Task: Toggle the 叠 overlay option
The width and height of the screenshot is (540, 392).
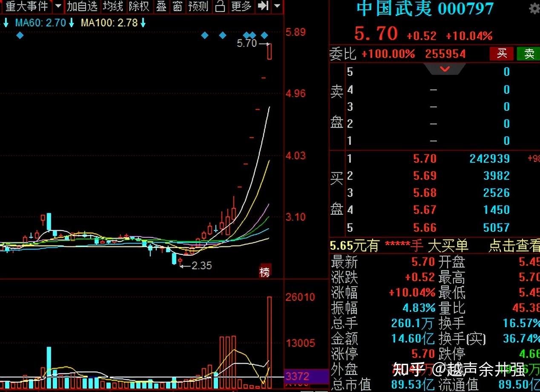Action: [x=161, y=6]
